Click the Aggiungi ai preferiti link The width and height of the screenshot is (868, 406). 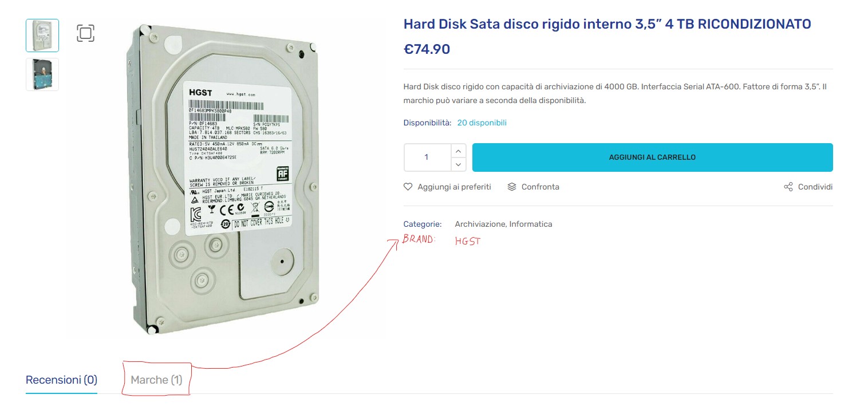tap(454, 187)
